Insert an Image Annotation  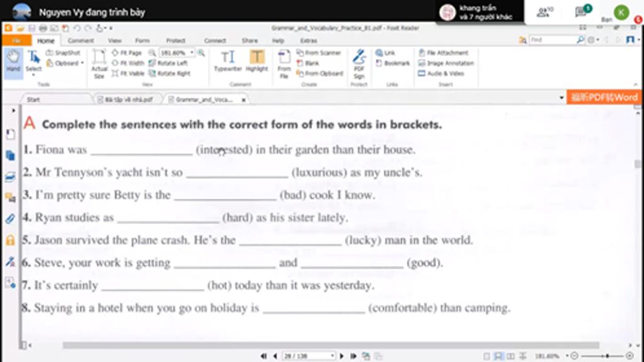(x=446, y=63)
